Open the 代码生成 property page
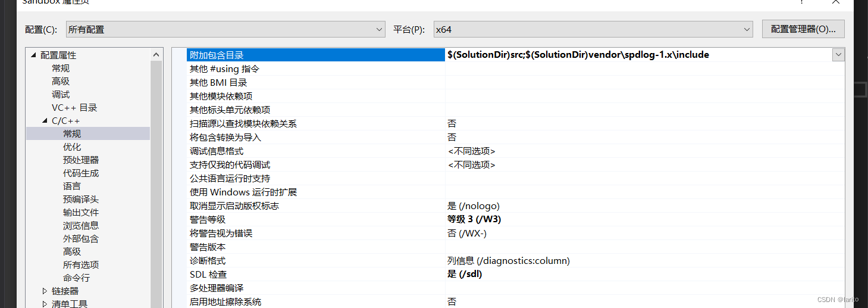The image size is (868, 308). point(81,173)
